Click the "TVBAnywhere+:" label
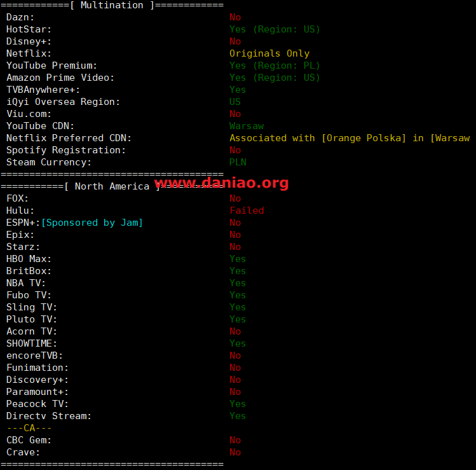The width and height of the screenshot is (476, 470). pos(43,90)
